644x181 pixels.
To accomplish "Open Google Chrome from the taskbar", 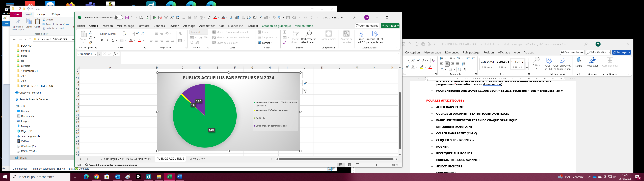I will 96,177.
